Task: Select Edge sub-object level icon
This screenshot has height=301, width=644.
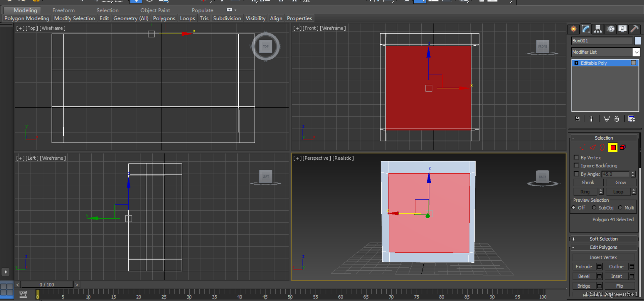Action: (593, 147)
